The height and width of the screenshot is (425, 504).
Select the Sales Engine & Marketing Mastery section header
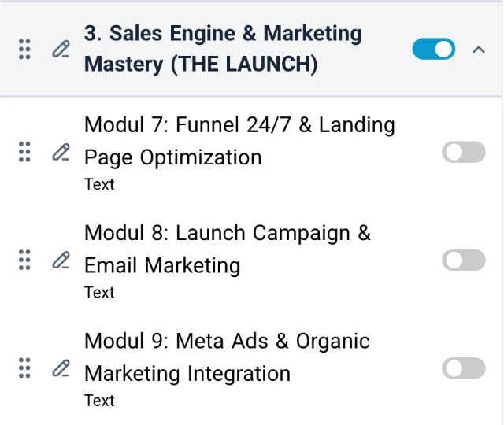tap(223, 49)
